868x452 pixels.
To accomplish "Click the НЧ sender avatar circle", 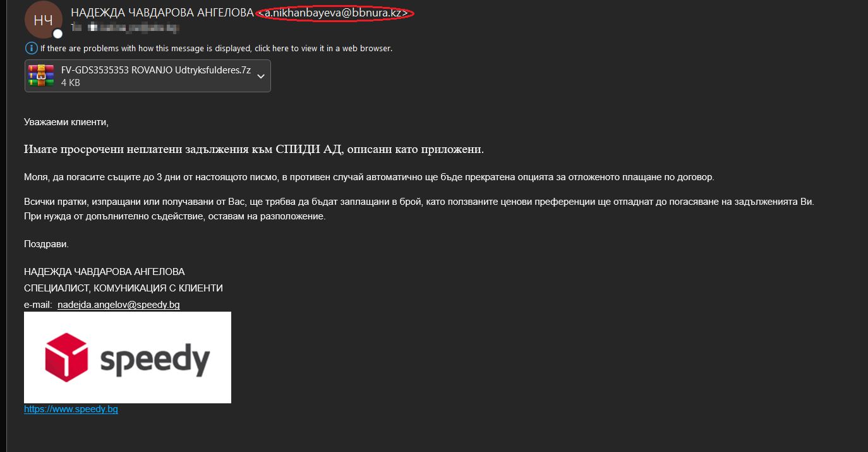I will pyautogui.click(x=44, y=20).
